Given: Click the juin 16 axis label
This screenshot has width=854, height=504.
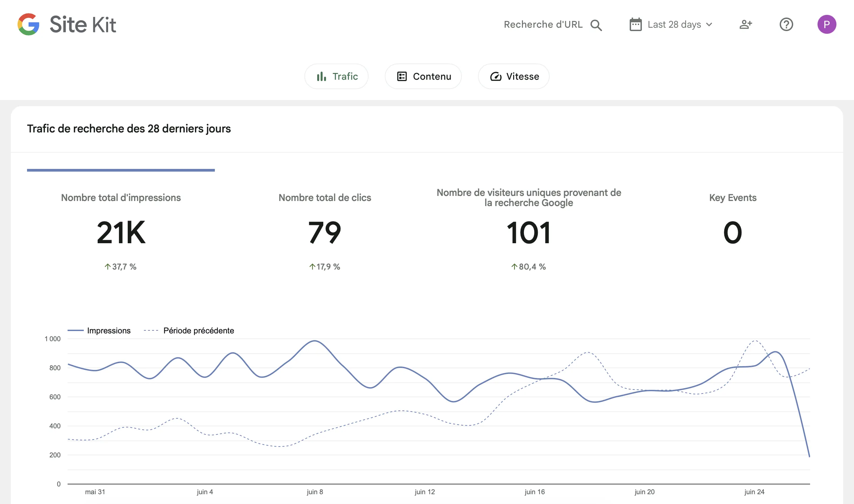Looking at the screenshot, I should point(534,492).
